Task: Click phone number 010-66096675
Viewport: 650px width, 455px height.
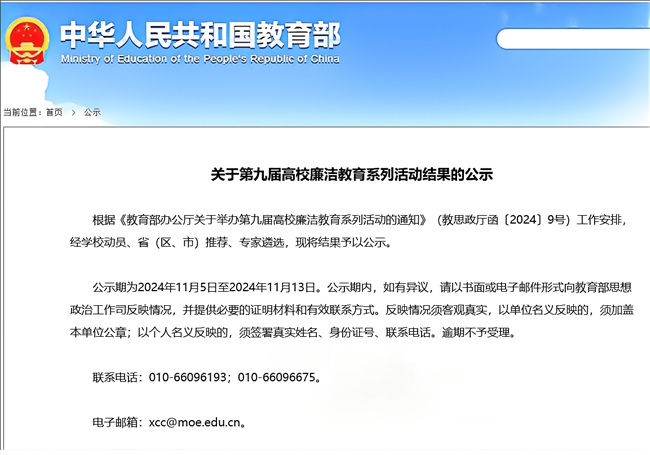Action: 276,377
